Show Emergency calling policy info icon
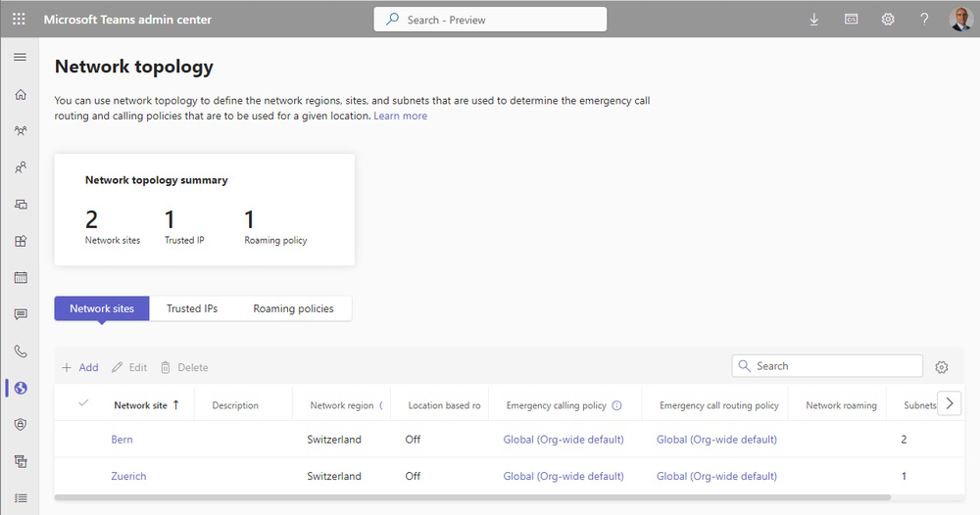Image resolution: width=980 pixels, height=515 pixels. point(616,405)
